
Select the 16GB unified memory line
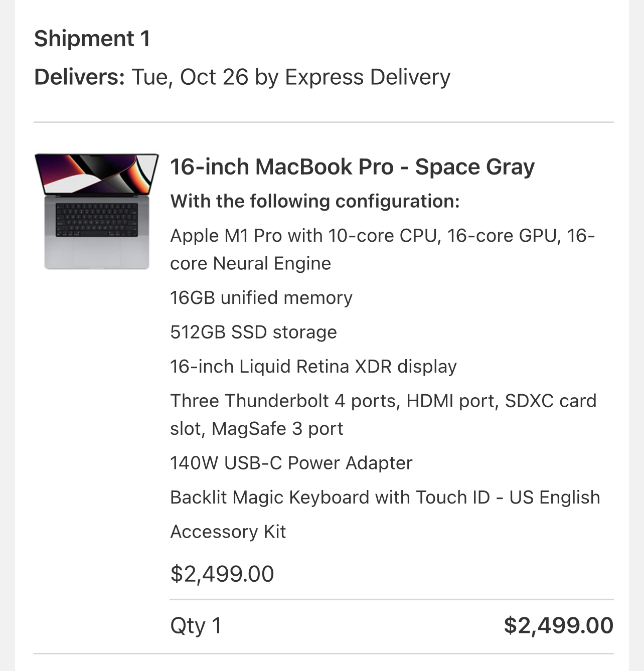coord(261,298)
